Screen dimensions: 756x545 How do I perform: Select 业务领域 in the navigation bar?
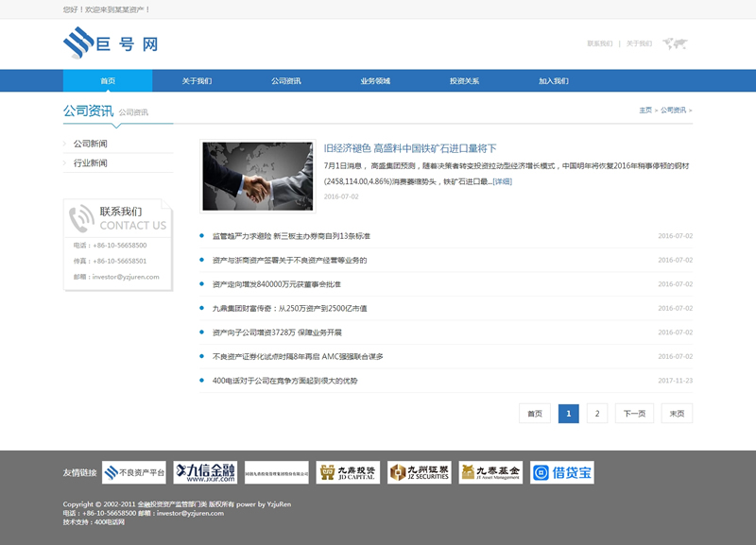[375, 81]
